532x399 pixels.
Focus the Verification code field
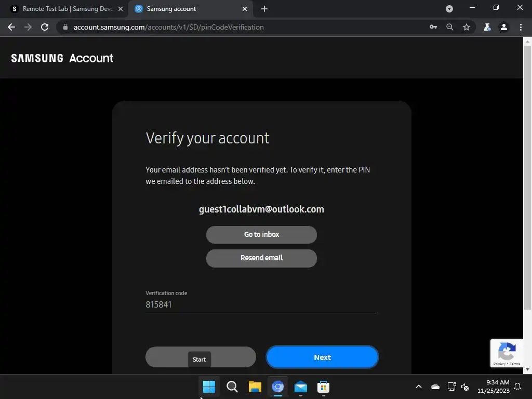tap(262, 304)
